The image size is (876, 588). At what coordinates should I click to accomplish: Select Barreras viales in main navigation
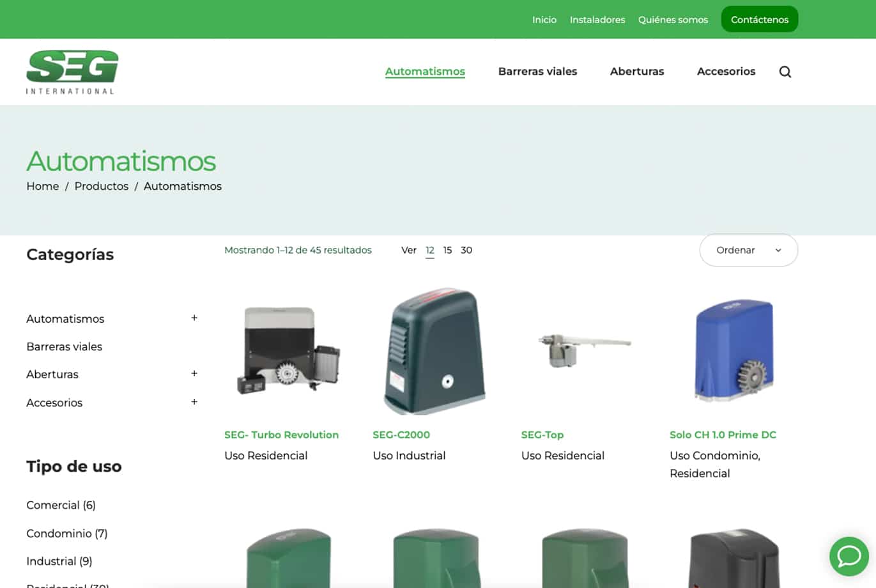[x=537, y=72]
